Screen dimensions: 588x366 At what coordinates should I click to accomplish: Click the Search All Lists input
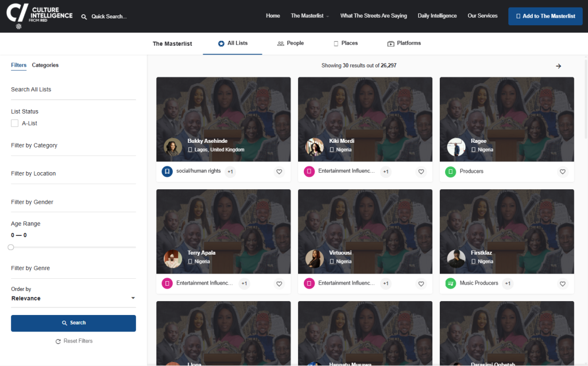tap(73, 90)
